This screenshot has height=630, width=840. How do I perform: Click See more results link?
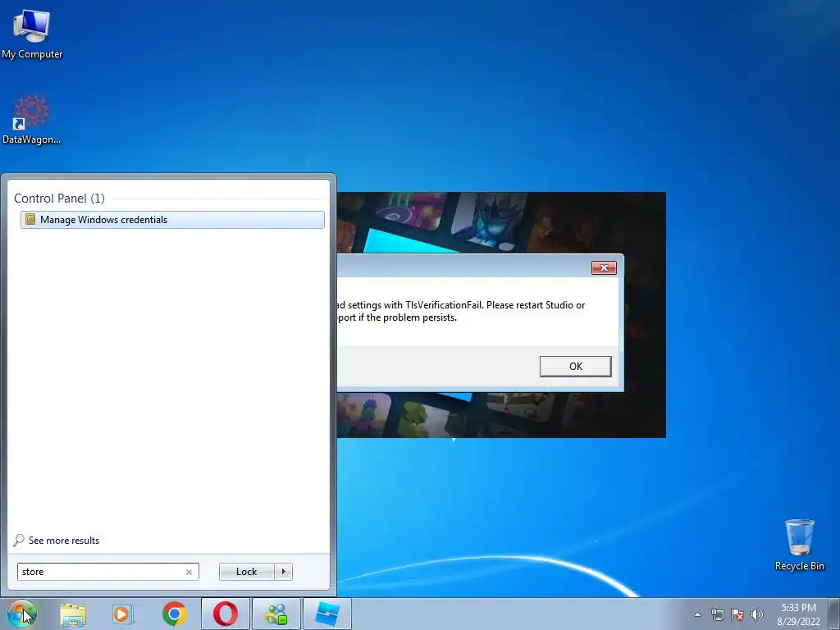(x=57, y=541)
